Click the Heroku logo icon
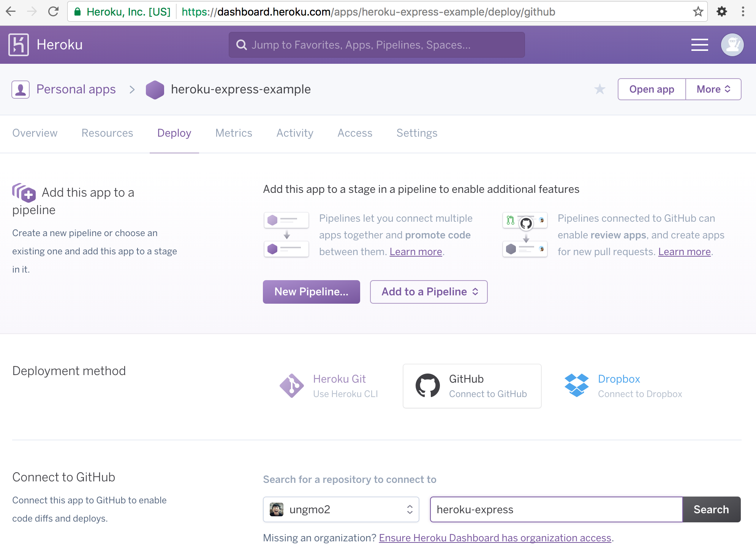Screen dimensions: 756x555 (19, 44)
